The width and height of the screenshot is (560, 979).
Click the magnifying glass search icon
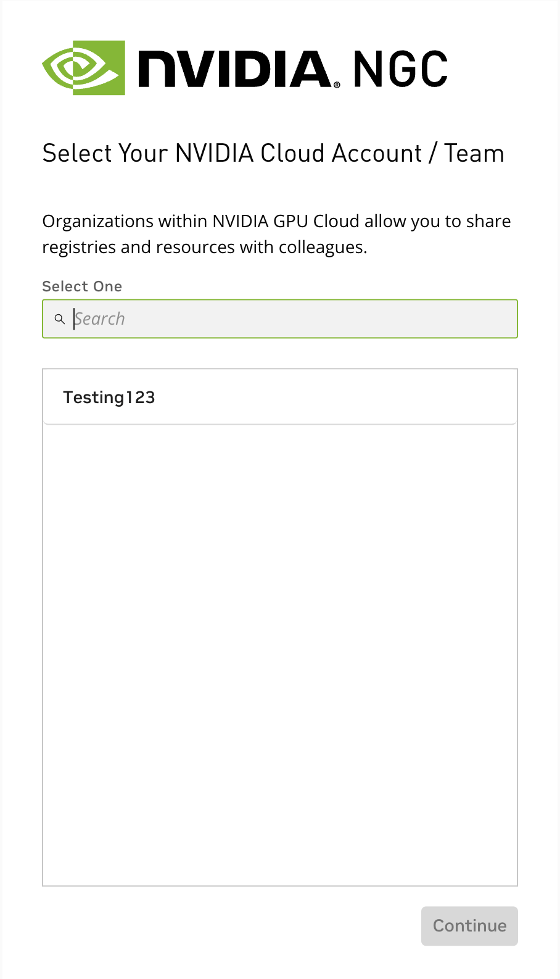click(60, 319)
